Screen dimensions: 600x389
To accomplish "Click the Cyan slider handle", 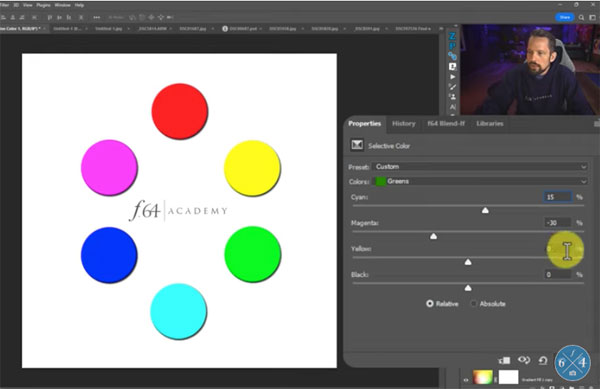I will [485, 210].
